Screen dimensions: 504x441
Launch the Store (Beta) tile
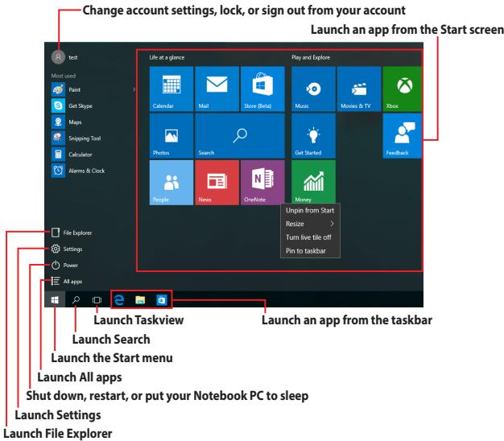click(262, 89)
